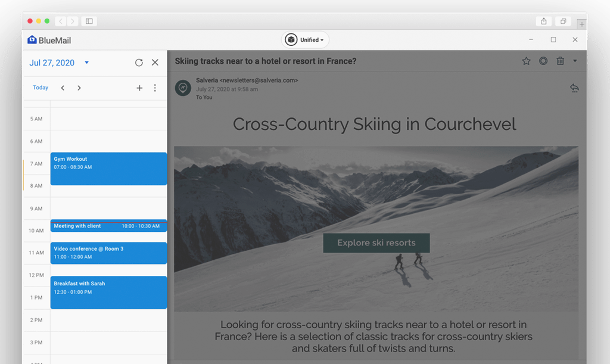
Task: Open the Unified account switcher
Action: coord(305,40)
